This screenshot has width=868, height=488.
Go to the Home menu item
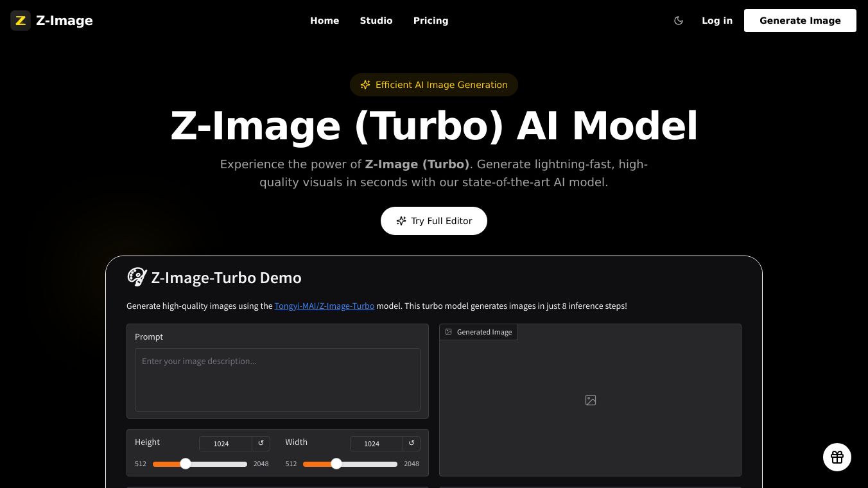[x=324, y=21]
